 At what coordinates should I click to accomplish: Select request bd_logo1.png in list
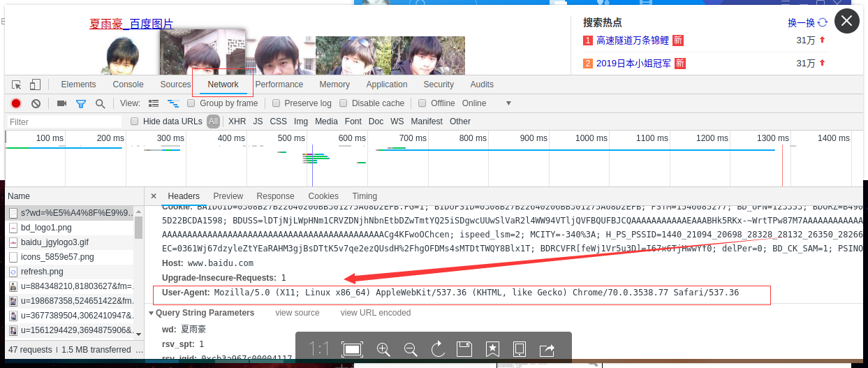[71, 228]
